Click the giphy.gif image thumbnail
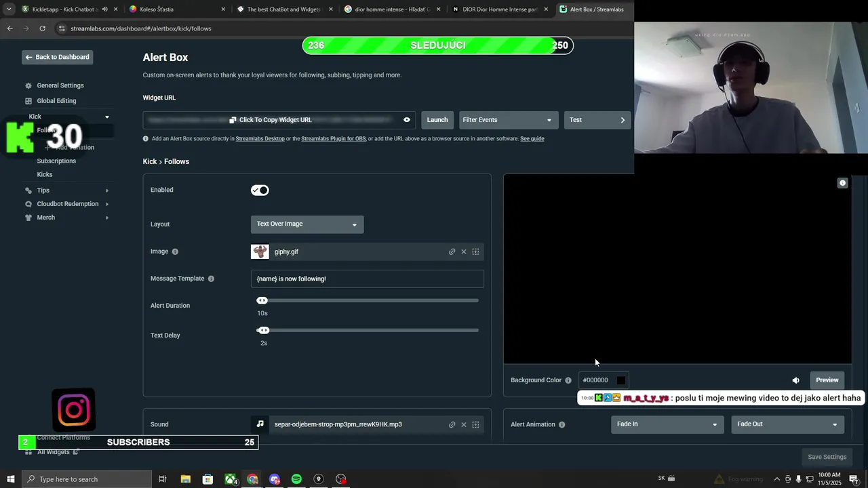Image resolution: width=868 pixels, height=488 pixels. pos(260,251)
